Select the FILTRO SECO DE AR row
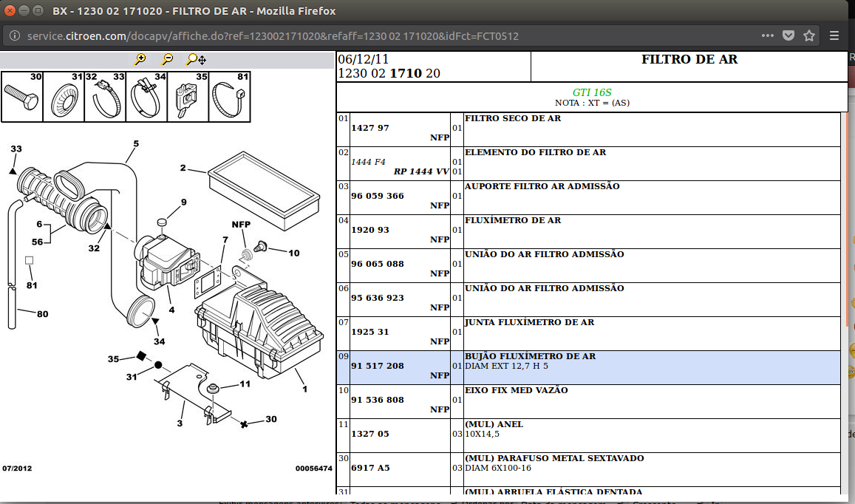The width and height of the screenshot is (855, 504). (650, 129)
